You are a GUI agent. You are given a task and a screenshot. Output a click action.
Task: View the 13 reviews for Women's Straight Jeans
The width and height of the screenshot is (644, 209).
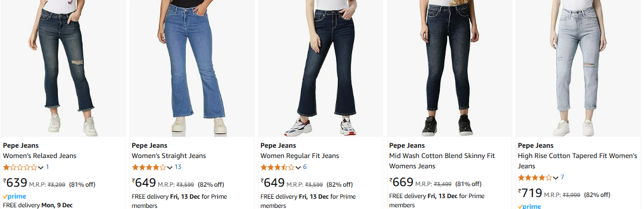click(x=178, y=167)
